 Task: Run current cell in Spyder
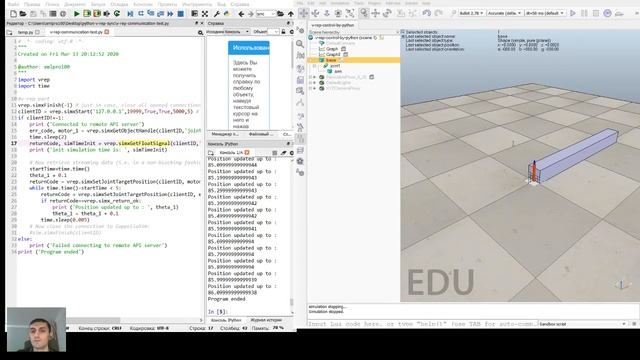[87, 14]
